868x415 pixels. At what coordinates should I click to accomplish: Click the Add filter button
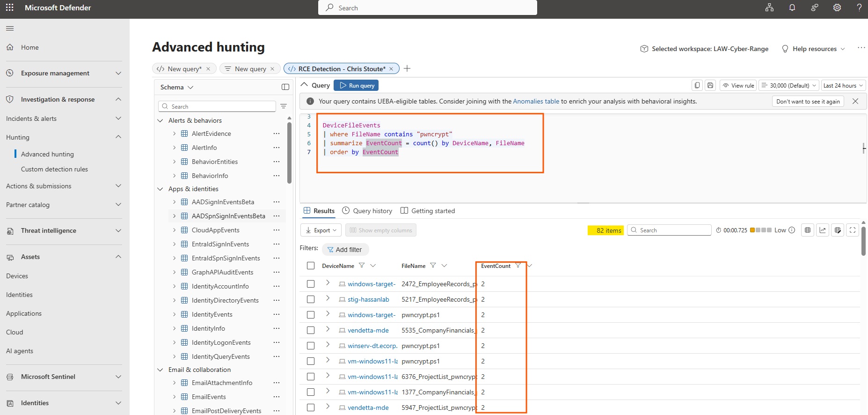click(x=345, y=250)
